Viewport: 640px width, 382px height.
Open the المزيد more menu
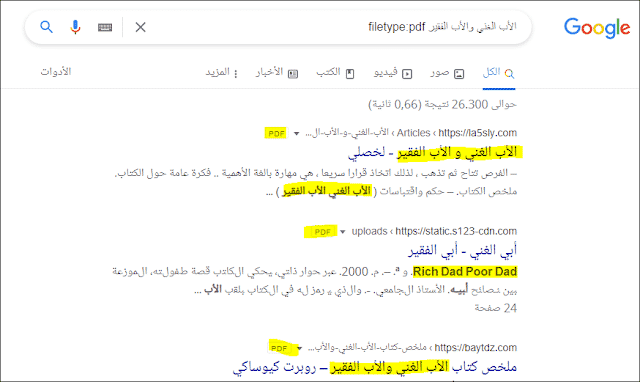[221, 73]
